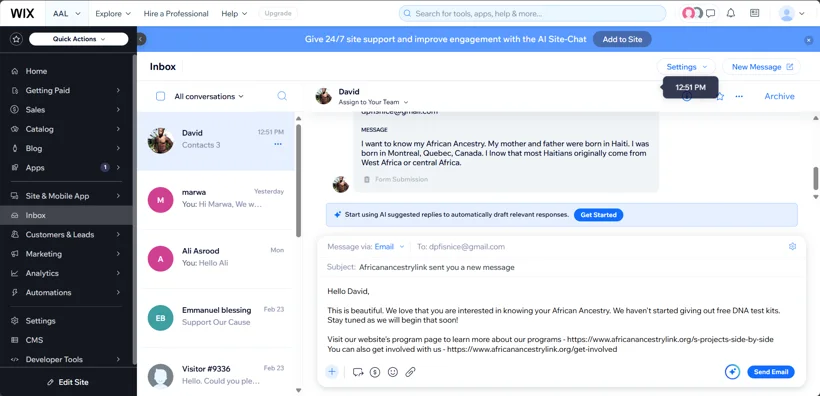Open Catalog in the sidebar
This screenshot has height=396, width=820.
[x=67, y=129]
